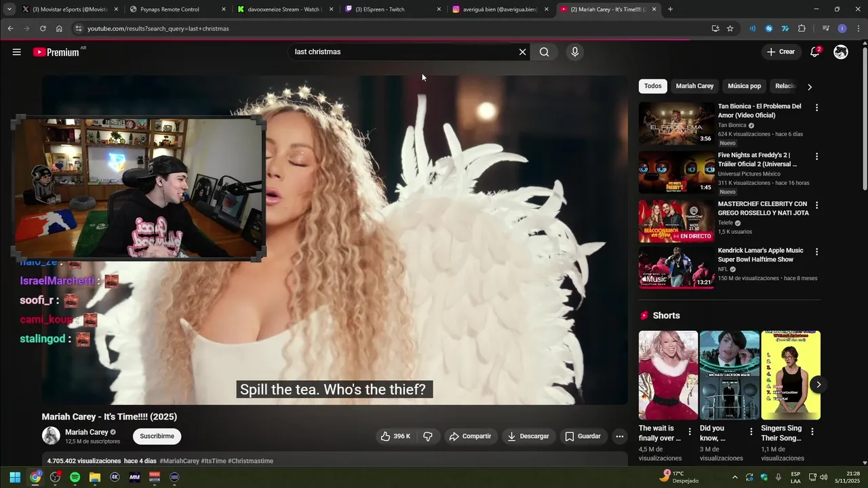This screenshot has width=868, height=488.
Task: Show next Shorts with arrow button
Action: tap(818, 384)
